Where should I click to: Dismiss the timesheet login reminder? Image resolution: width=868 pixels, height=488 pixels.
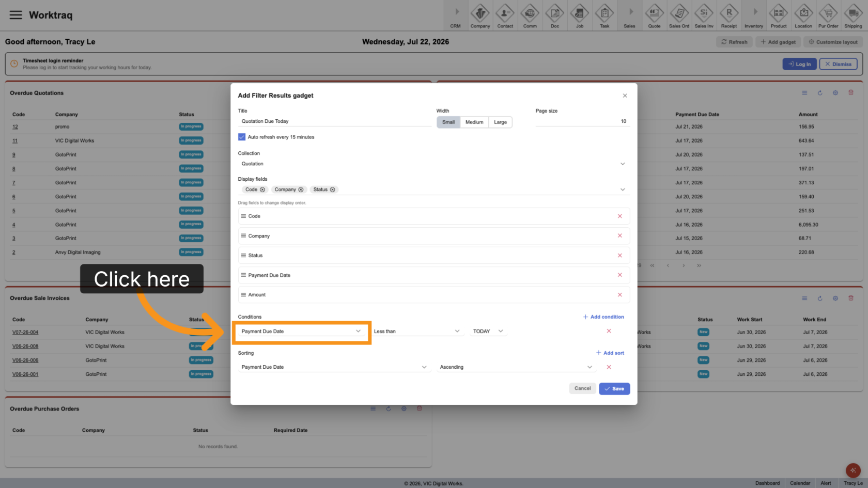tap(838, 64)
